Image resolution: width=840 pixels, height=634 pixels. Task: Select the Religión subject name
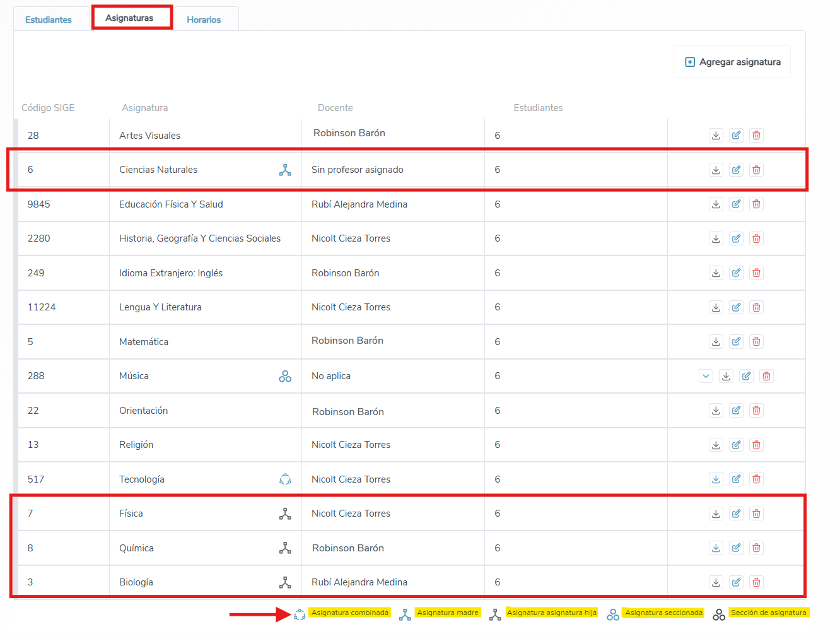(136, 445)
